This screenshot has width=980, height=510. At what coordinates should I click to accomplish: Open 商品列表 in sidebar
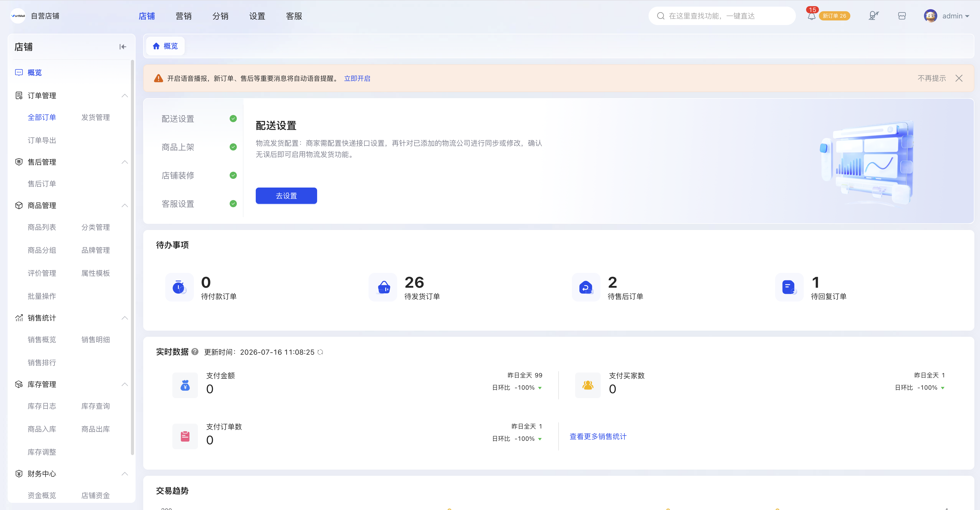(x=42, y=227)
